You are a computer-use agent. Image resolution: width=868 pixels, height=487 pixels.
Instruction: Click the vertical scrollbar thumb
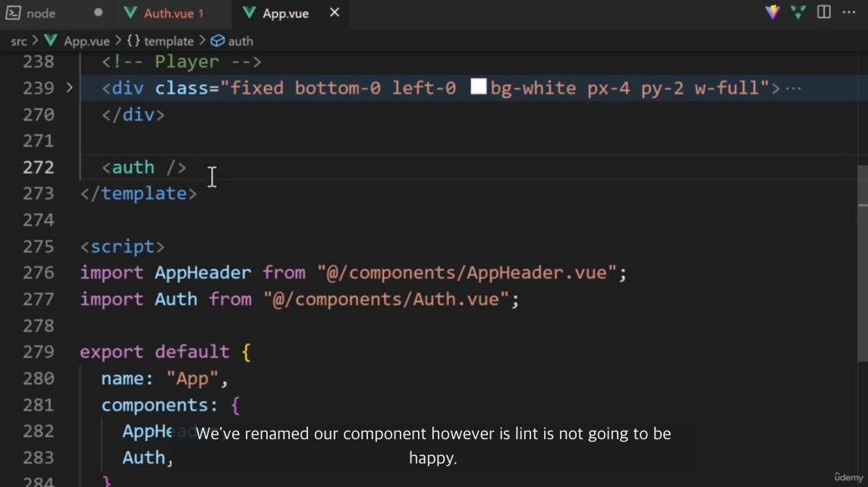pos(863,264)
